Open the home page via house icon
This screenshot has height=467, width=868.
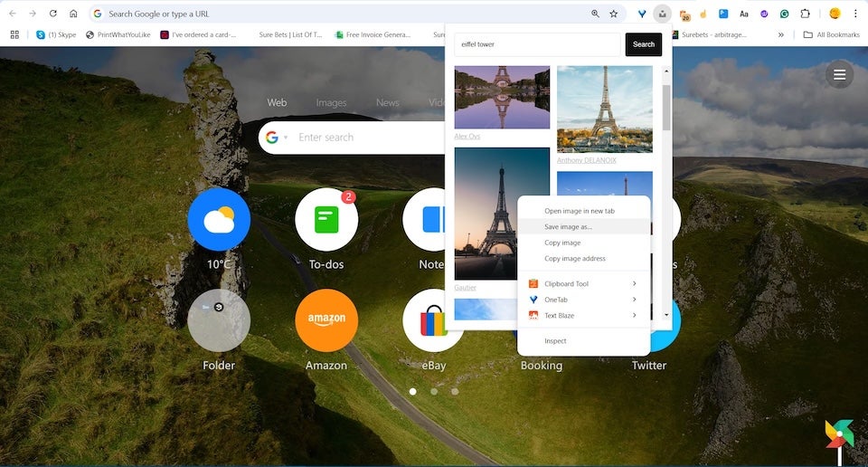[73, 14]
